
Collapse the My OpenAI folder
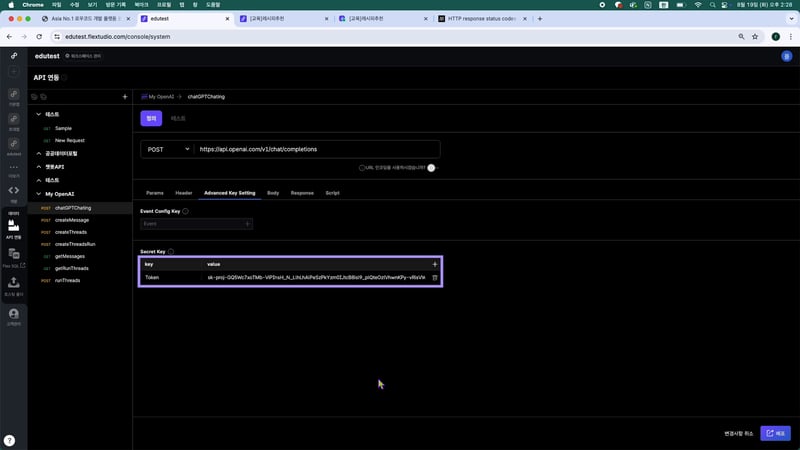tap(38, 194)
